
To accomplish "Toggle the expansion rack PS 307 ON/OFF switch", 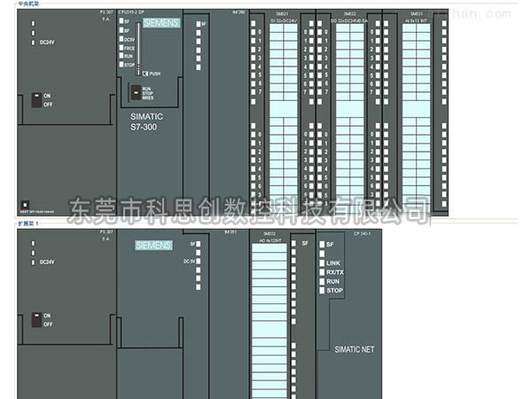I will 36,320.
